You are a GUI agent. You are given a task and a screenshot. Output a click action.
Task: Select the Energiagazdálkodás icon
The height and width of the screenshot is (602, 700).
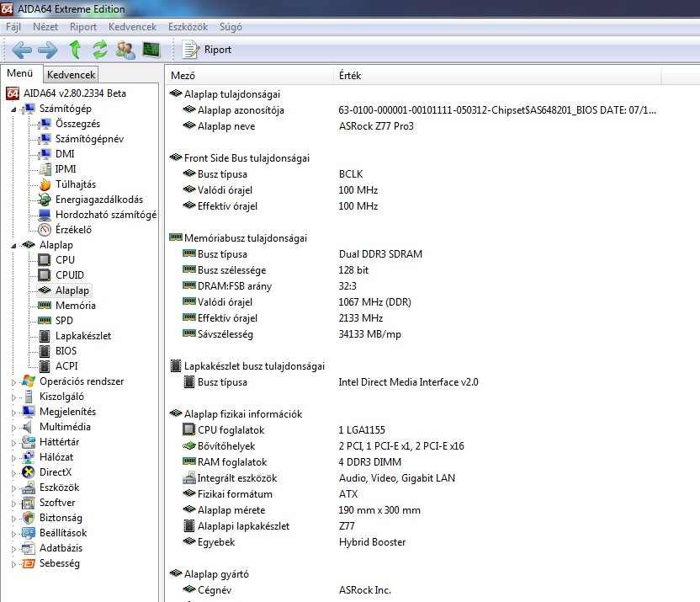45,200
